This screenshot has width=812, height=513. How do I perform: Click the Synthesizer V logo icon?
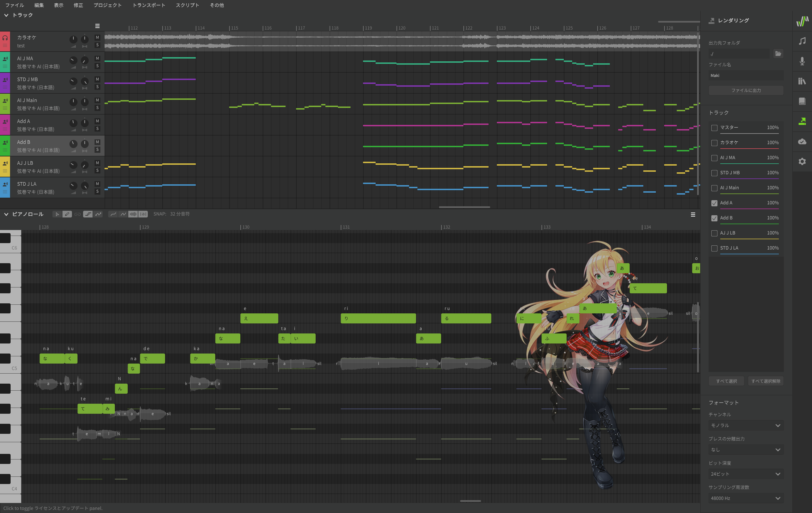[802, 21]
